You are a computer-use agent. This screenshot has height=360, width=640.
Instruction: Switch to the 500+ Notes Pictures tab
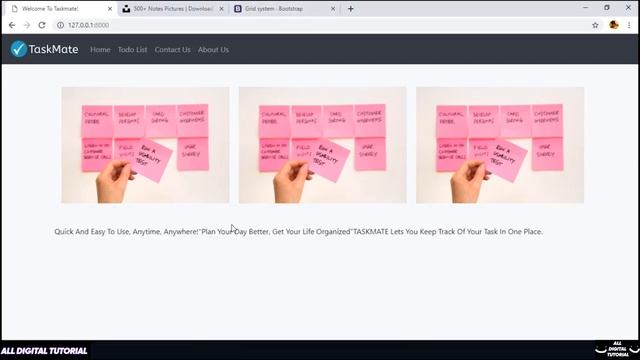point(173,9)
